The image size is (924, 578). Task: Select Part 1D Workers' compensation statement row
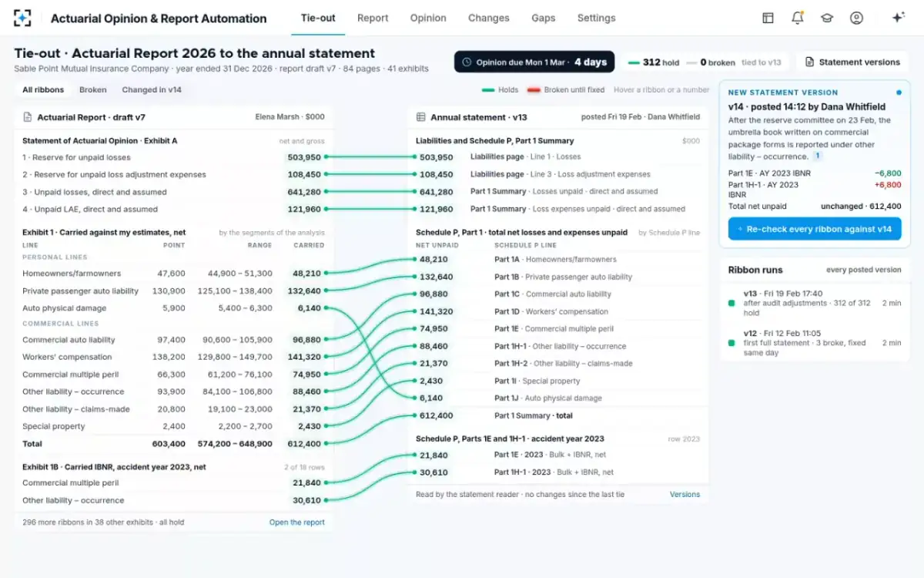(557, 312)
